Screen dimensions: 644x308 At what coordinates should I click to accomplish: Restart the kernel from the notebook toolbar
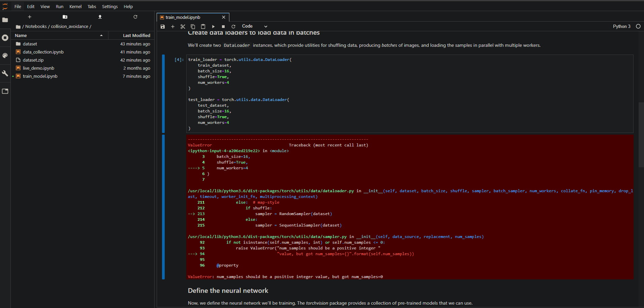233,27
